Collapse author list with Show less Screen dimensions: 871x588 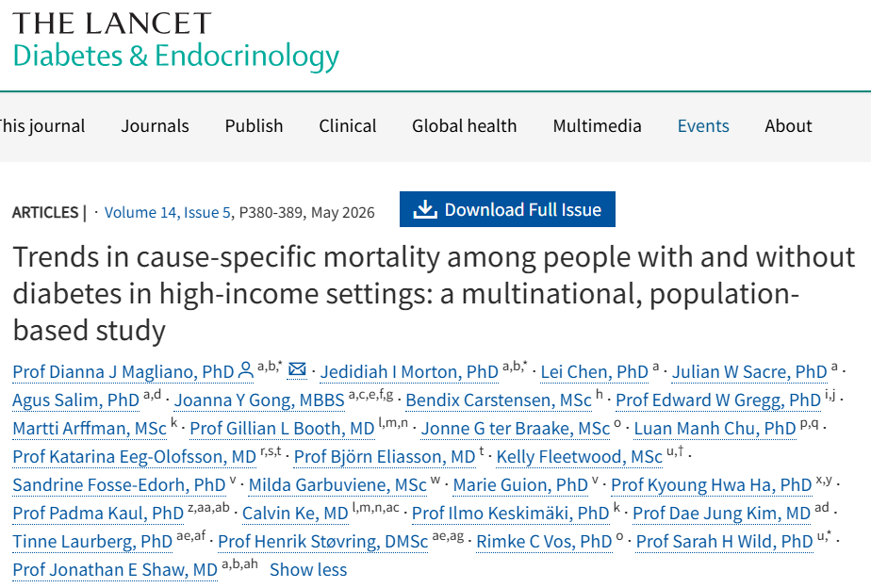tap(308, 569)
